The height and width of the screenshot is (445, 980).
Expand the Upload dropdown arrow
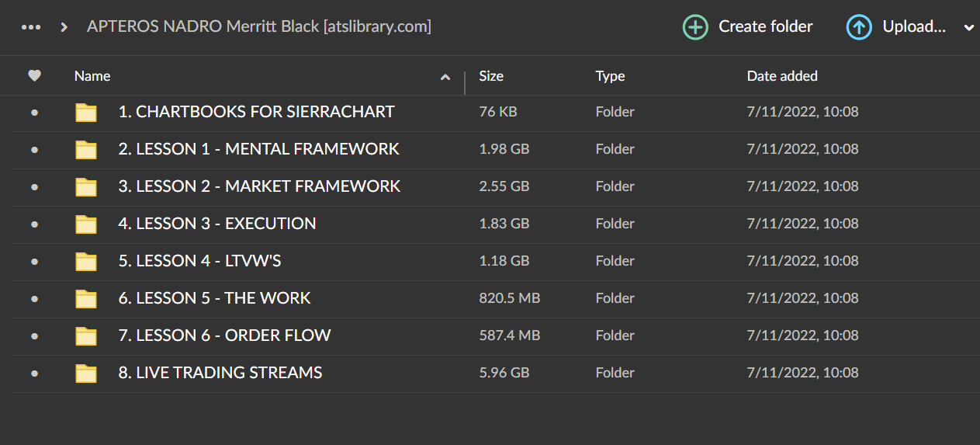[x=968, y=28]
